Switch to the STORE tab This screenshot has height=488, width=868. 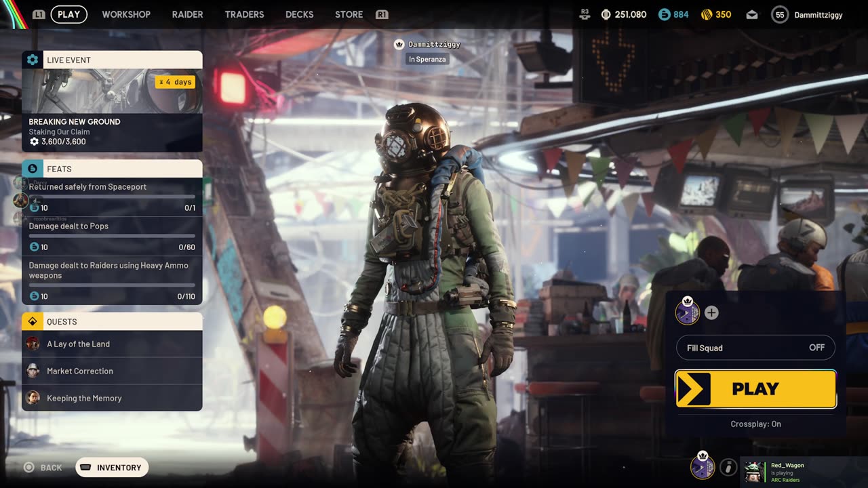349,14
